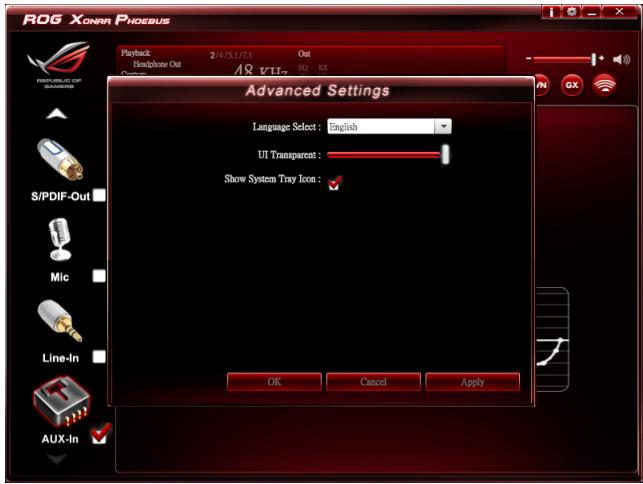Viewport: 643px width, 484px height.
Task: Toggle Show System Tray Icon checkbox
Action: pos(334,183)
